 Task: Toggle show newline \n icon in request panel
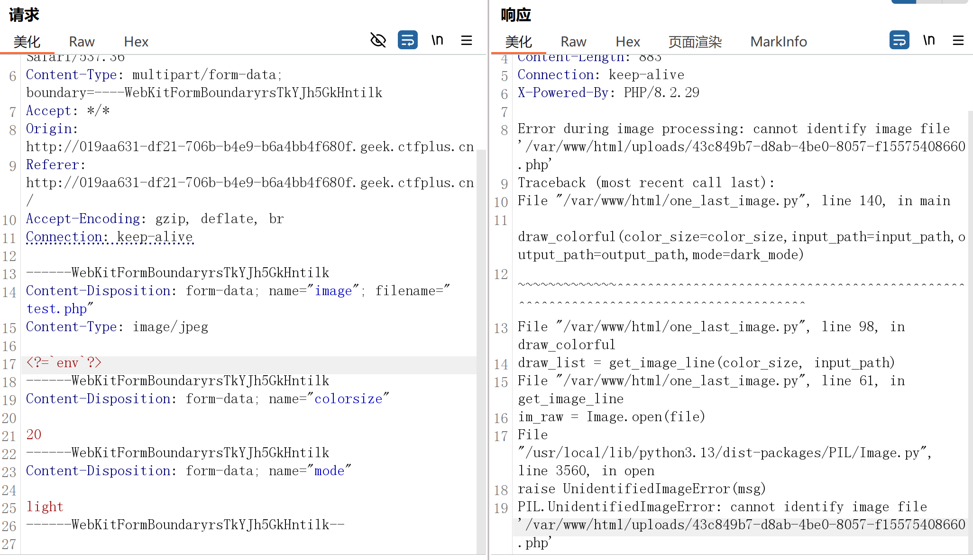(x=437, y=40)
